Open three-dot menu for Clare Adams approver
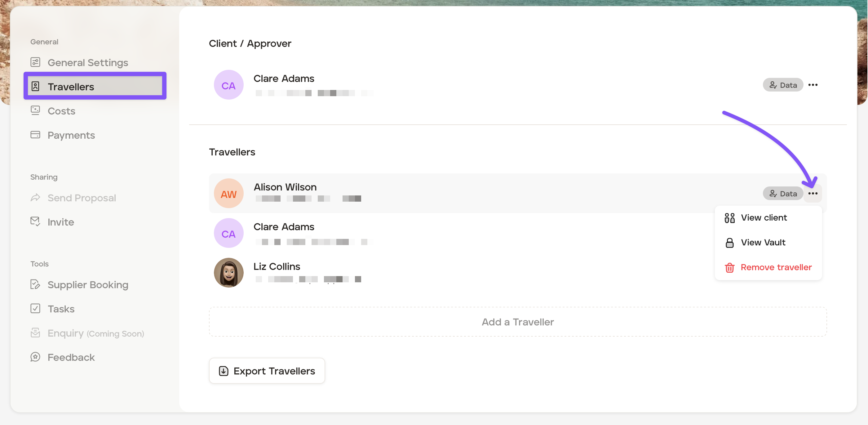The height and width of the screenshot is (425, 868). pos(813,85)
